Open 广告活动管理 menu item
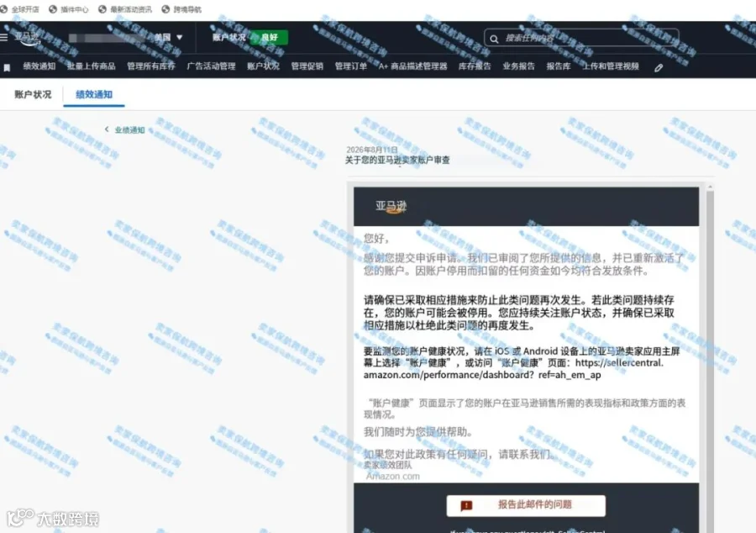 tap(211, 66)
